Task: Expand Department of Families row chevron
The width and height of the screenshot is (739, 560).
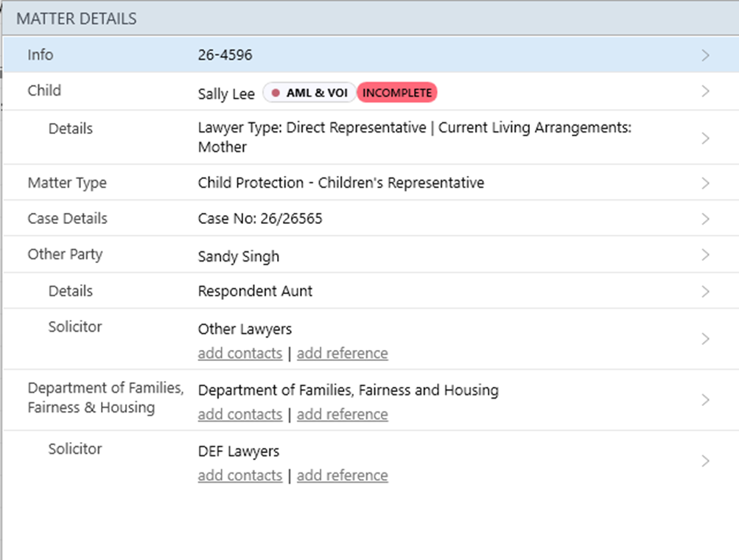Action: 705,400
